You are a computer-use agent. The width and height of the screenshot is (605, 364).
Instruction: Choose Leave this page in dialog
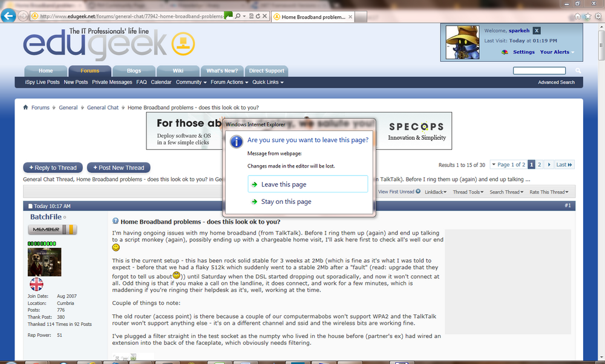307,184
